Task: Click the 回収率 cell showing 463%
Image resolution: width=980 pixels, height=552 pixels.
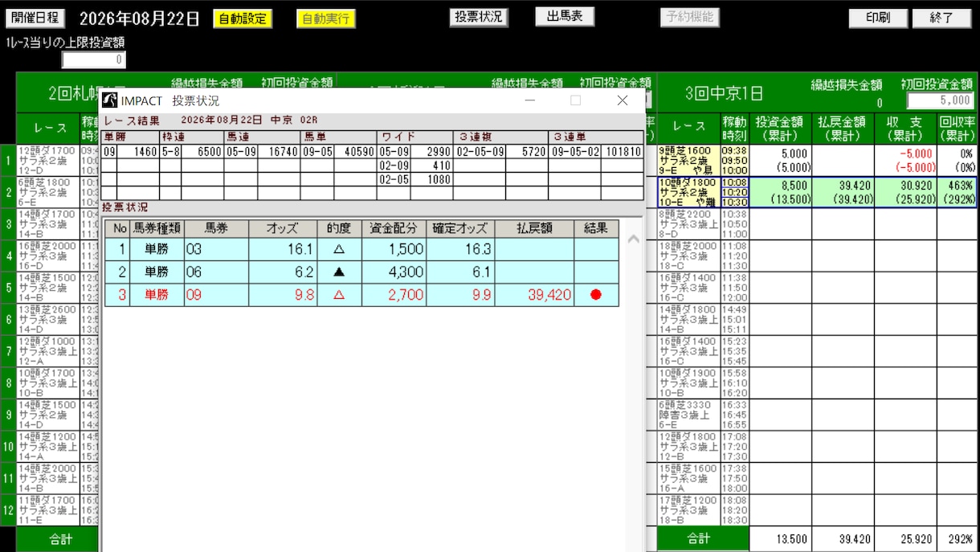Action: (x=957, y=193)
